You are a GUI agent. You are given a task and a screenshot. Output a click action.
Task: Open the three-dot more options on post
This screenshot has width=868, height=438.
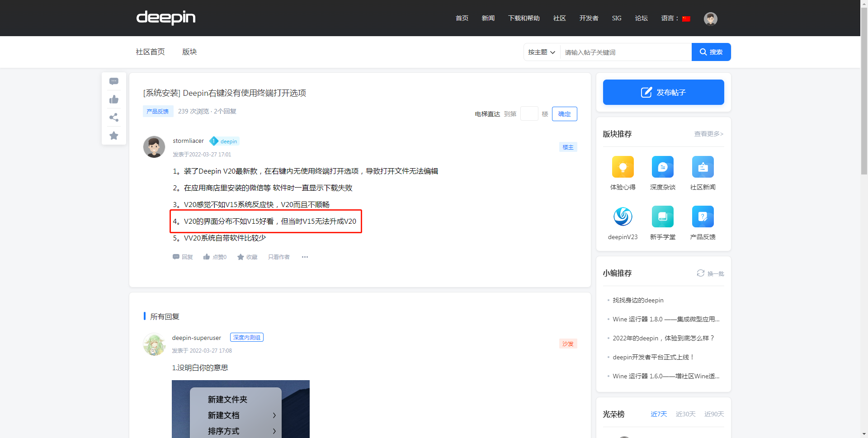[305, 257]
